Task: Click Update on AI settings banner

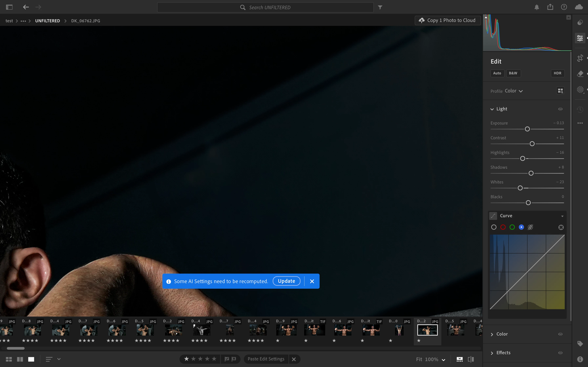Action: pos(286,281)
